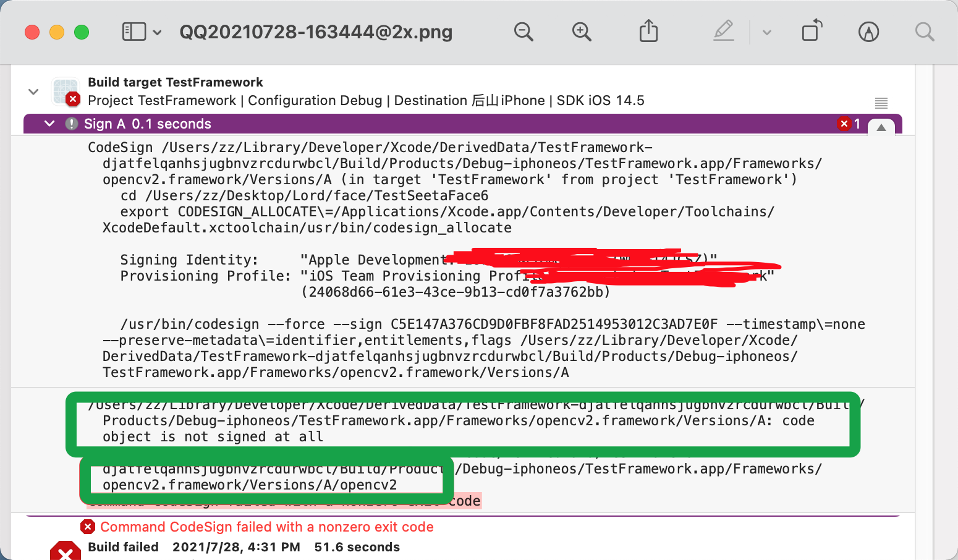Viewport: 958px width, 560px height.
Task: Click the provisioning UUID 24068d66-61e3-43ce-9b13-cd0f7a3762bb
Action: click(456, 292)
